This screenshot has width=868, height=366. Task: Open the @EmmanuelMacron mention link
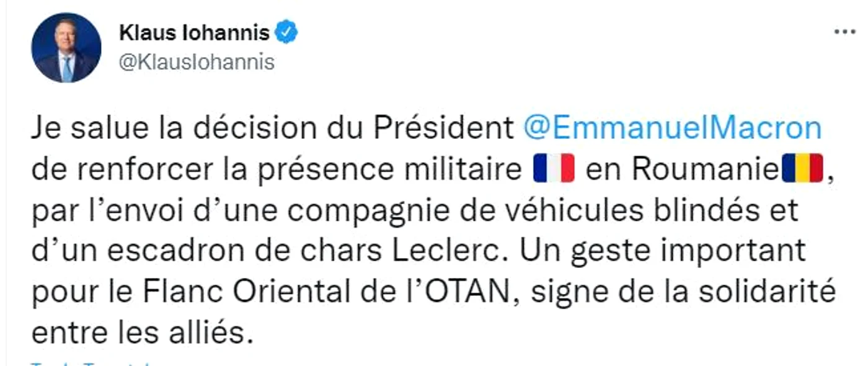pos(673,128)
